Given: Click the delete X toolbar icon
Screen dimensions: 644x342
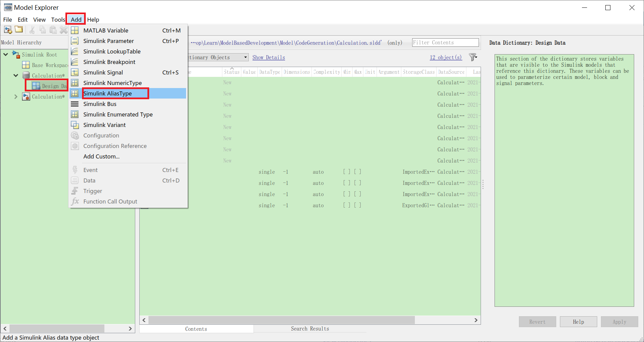Looking at the screenshot, I should coord(63,30).
